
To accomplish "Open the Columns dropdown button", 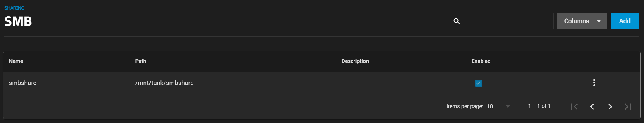I will [x=582, y=21].
